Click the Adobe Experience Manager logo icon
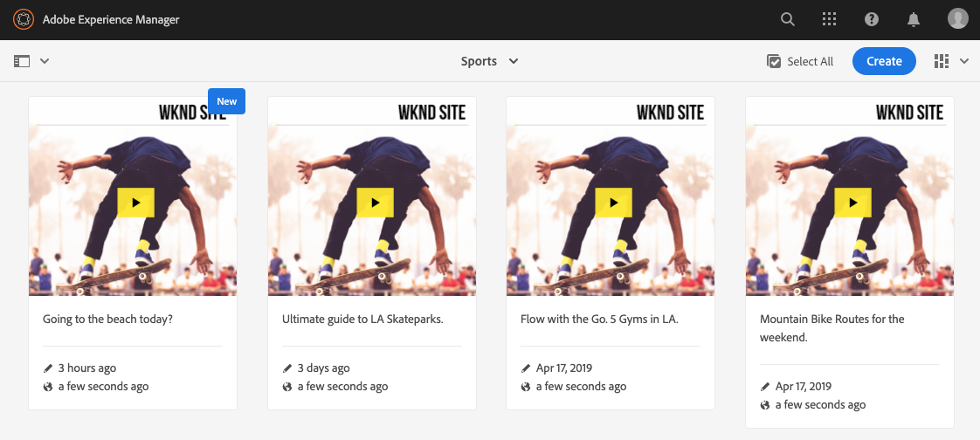This screenshot has width=980, height=440. pos(23,19)
